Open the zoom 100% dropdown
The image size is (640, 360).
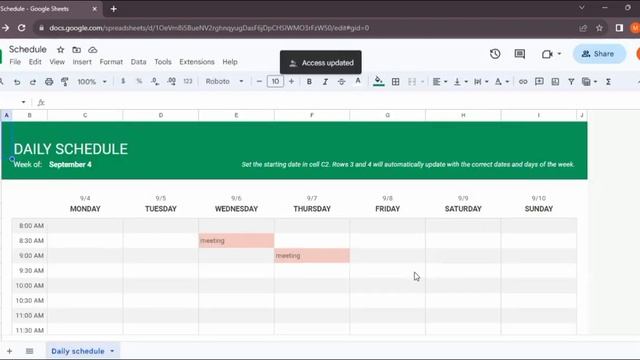click(x=92, y=82)
